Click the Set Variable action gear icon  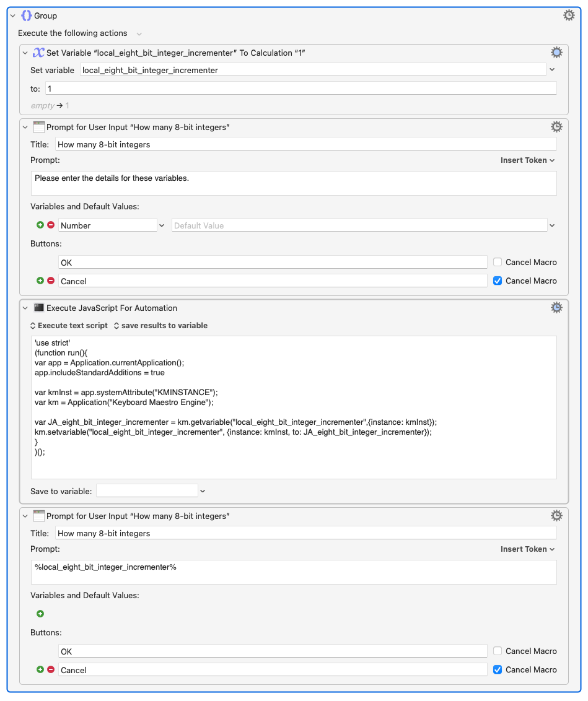click(556, 53)
